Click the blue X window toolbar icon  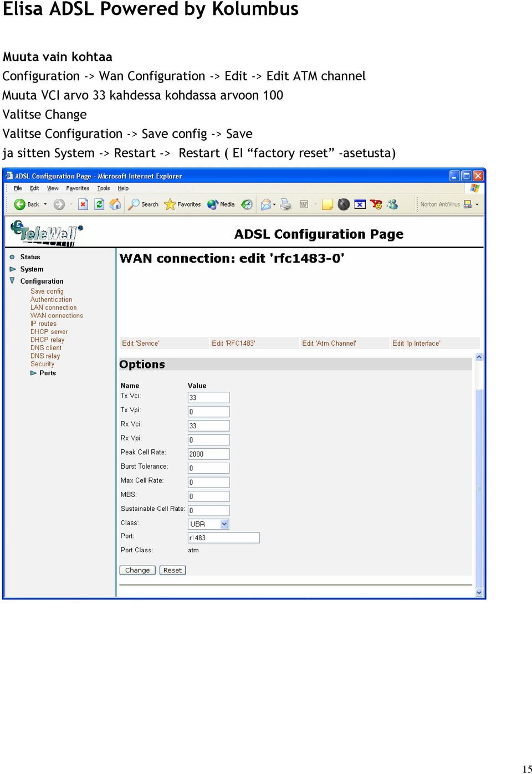360,204
